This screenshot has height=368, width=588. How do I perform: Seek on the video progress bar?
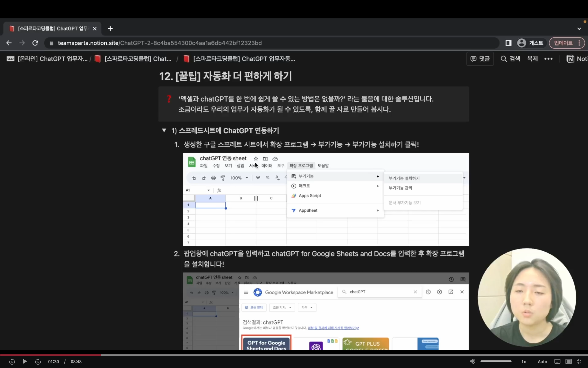click(x=294, y=355)
